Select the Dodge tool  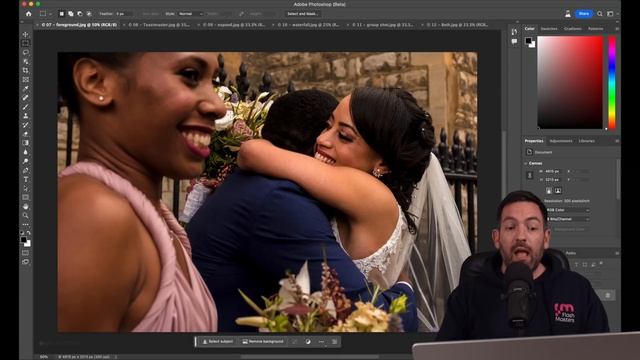[x=26, y=161]
